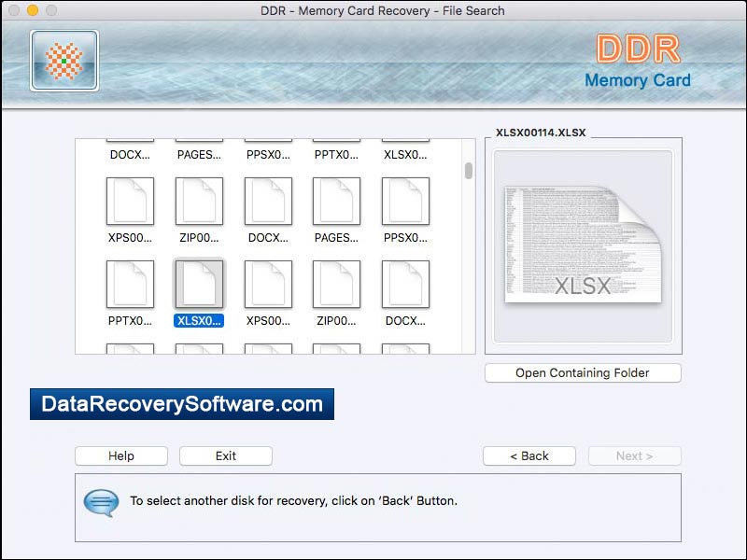Open DataRecoverySoftware.com via the banner
This screenshot has height=560, width=747.
coord(183,404)
